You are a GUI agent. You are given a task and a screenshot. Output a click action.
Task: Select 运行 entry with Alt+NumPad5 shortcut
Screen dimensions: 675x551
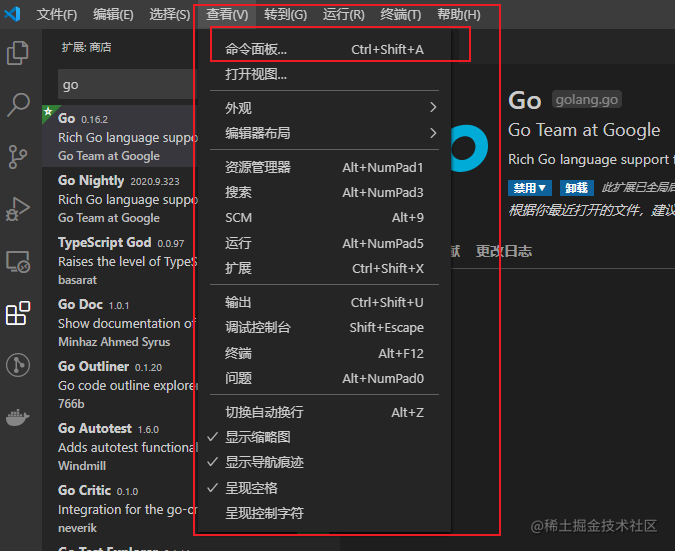[324, 243]
